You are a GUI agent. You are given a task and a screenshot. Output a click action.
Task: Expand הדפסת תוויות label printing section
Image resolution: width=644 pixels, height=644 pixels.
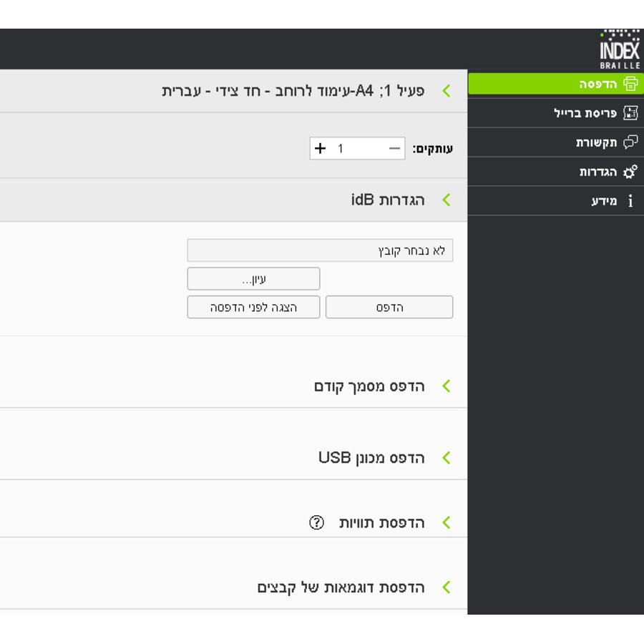447,522
